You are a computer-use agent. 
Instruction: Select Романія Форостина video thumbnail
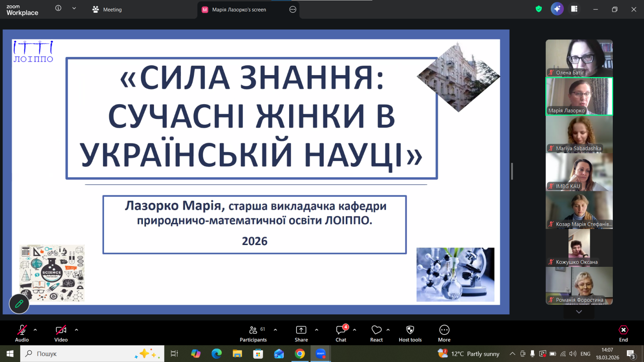[579, 286]
